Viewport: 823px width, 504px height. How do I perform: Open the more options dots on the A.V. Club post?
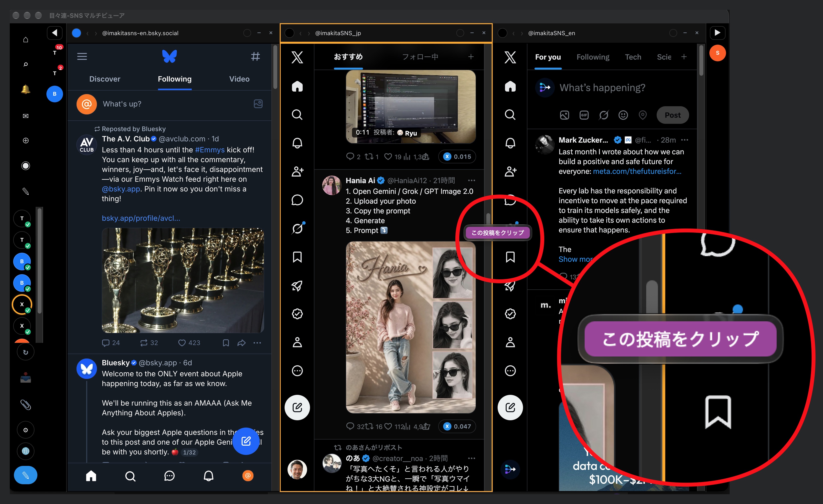[257, 343]
